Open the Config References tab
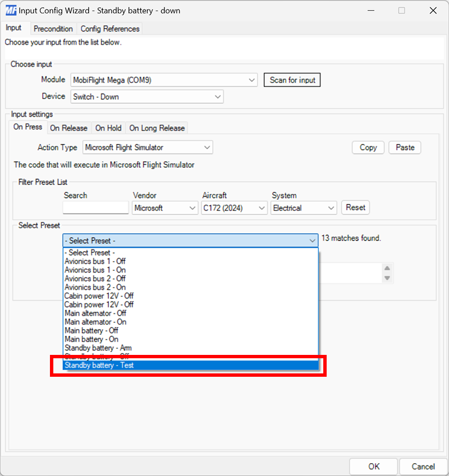The height and width of the screenshot is (476, 449). click(x=110, y=29)
